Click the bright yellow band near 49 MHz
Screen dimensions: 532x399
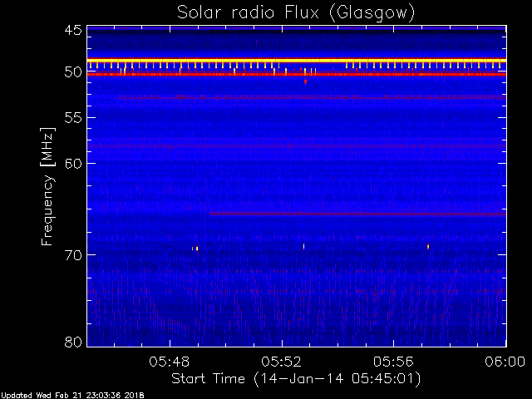(x=297, y=61)
